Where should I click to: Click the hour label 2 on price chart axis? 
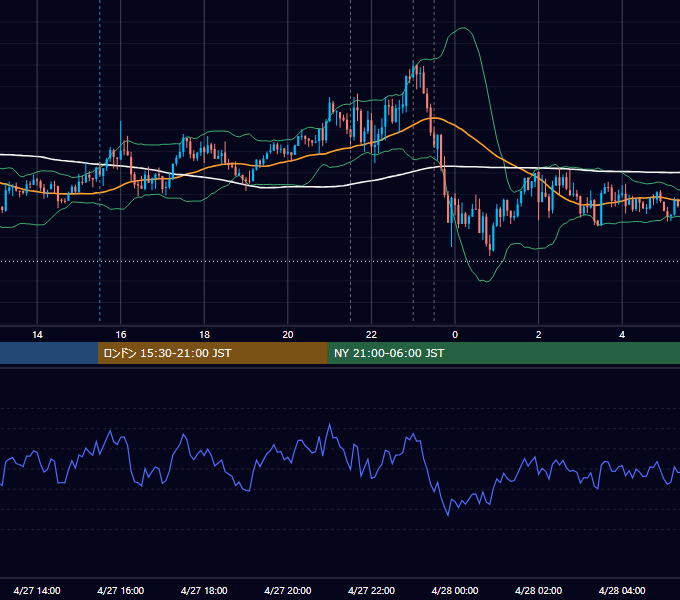(x=538, y=335)
